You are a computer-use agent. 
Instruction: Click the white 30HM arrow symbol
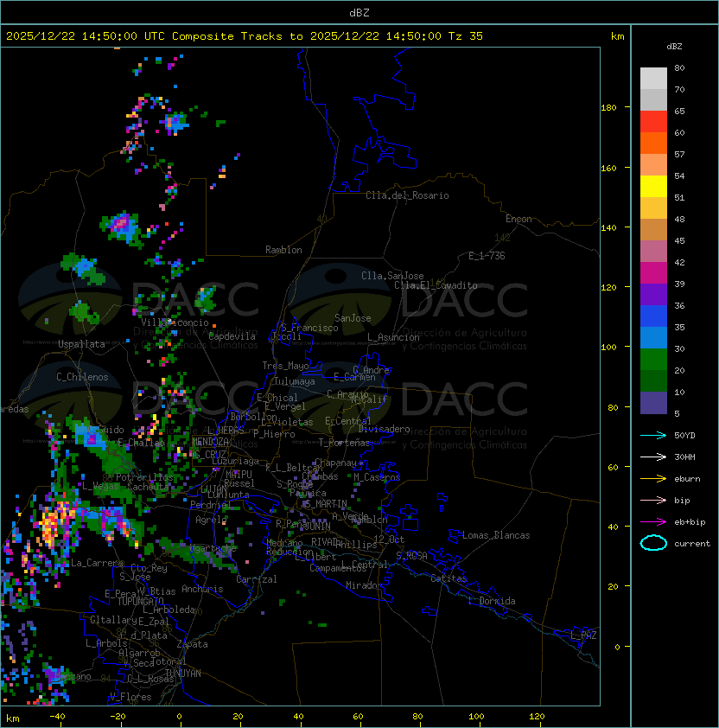coord(653,457)
